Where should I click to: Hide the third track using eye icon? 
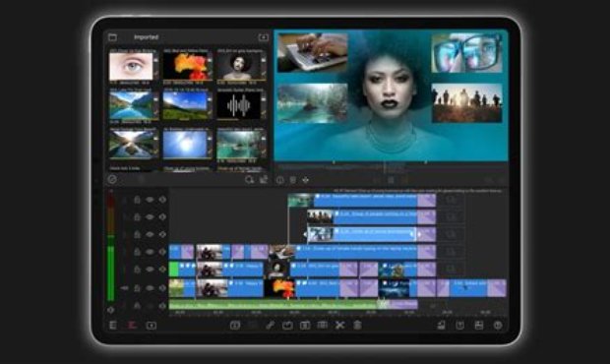pyautogui.click(x=150, y=234)
